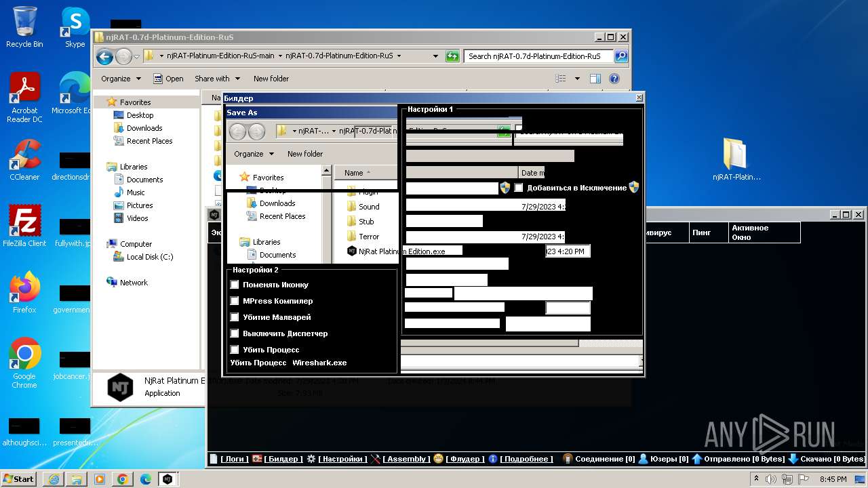Image resolution: width=868 pixels, height=488 pixels.
Task: Click the Explorer Help question-mark icon
Action: coord(614,79)
